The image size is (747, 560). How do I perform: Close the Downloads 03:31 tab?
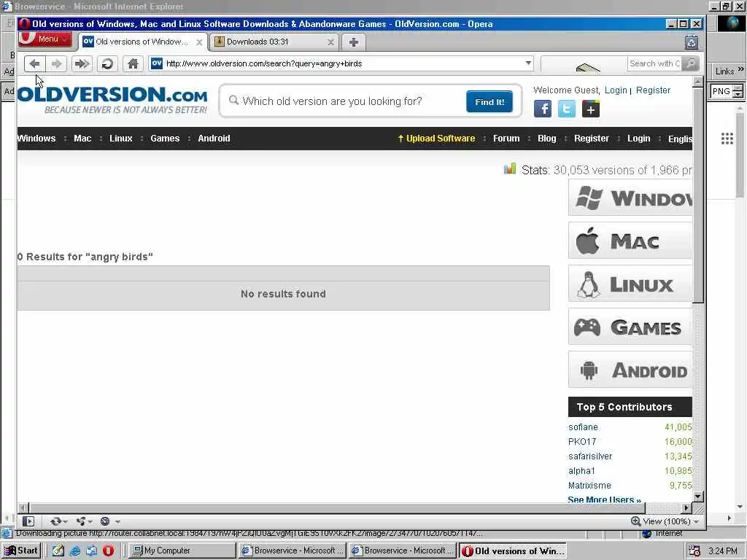tap(330, 42)
